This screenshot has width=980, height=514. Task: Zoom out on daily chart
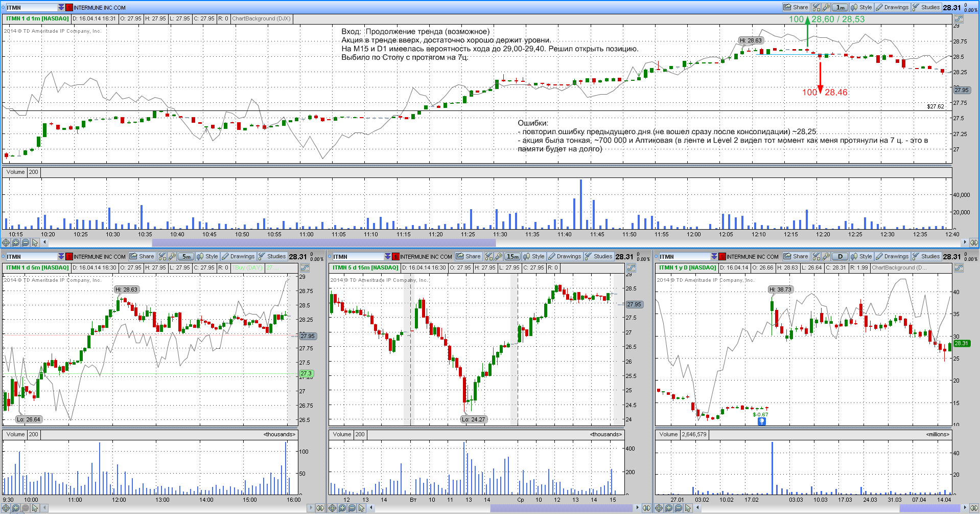click(678, 508)
